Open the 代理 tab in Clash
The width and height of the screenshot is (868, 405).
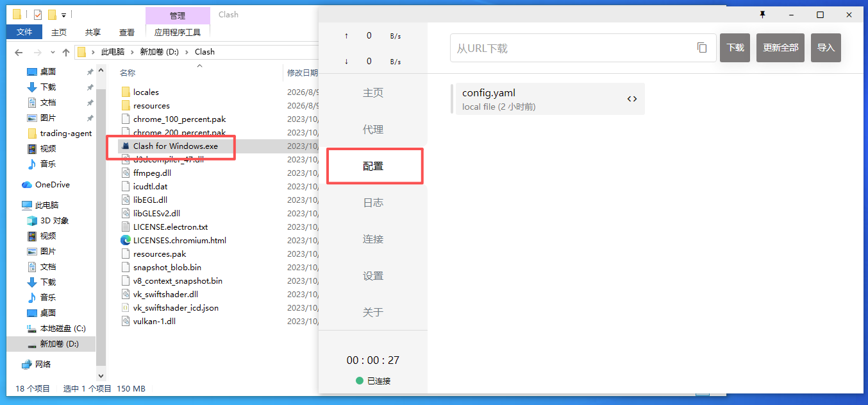point(373,130)
